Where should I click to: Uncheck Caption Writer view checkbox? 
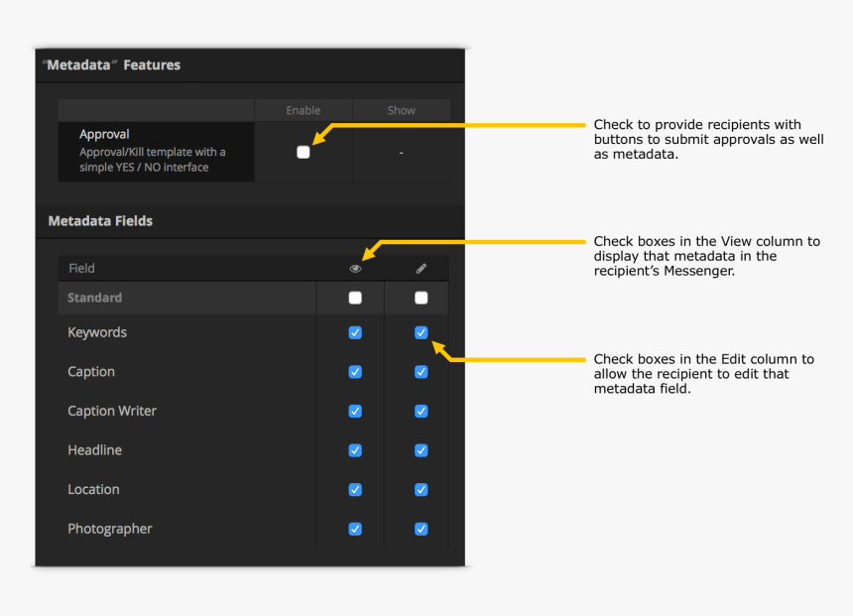click(355, 411)
